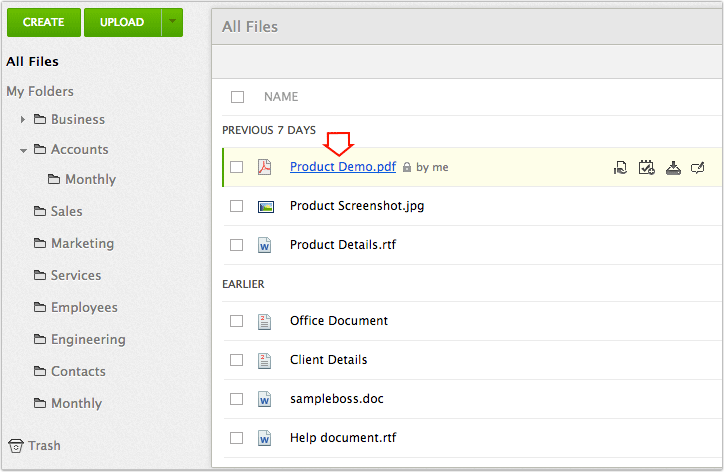The image size is (724, 472).
Task: Click the share icon on Product Demo.pdf
Action: [x=620, y=168]
